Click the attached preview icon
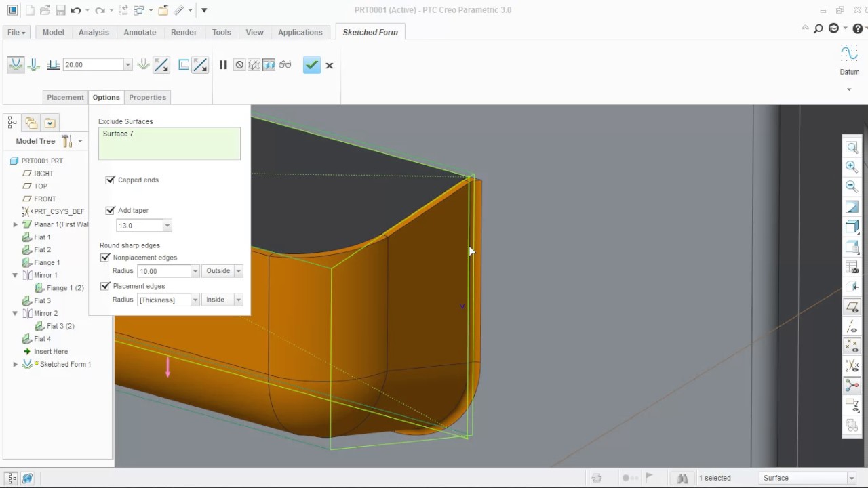Image resolution: width=868 pixels, height=488 pixels. pyautogui.click(x=269, y=65)
